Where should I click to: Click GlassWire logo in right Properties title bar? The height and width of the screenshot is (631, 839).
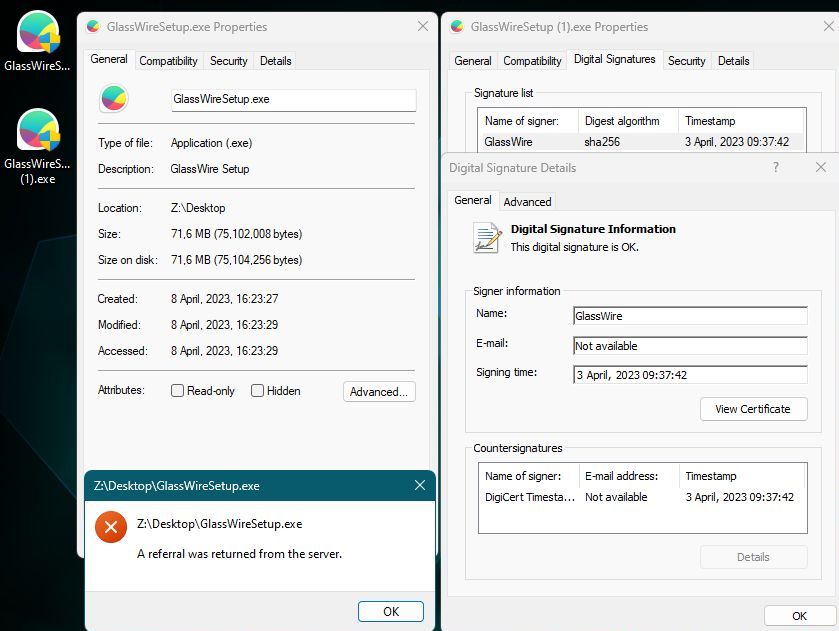[457, 26]
